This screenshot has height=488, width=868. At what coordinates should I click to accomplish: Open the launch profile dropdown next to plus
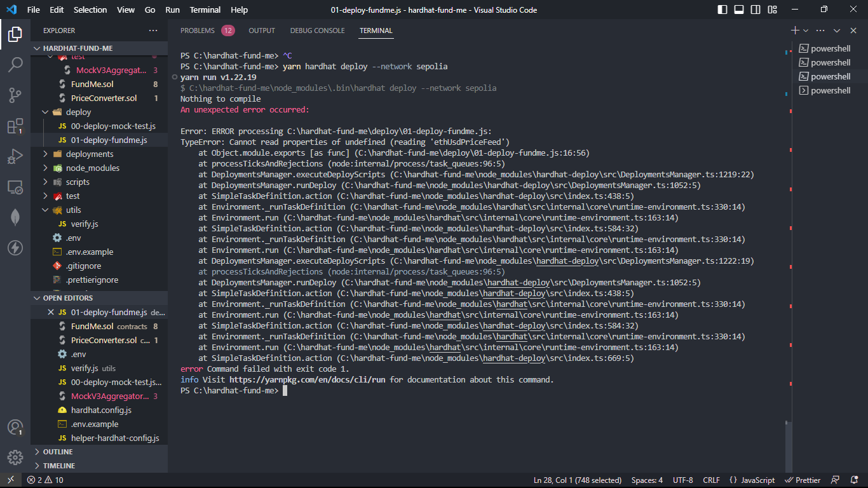click(x=806, y=30)
